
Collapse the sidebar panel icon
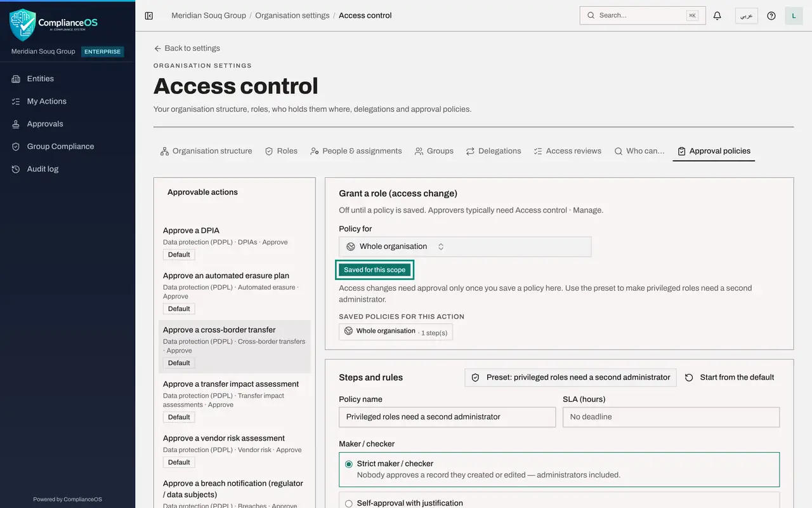click(x=149, y=16)
